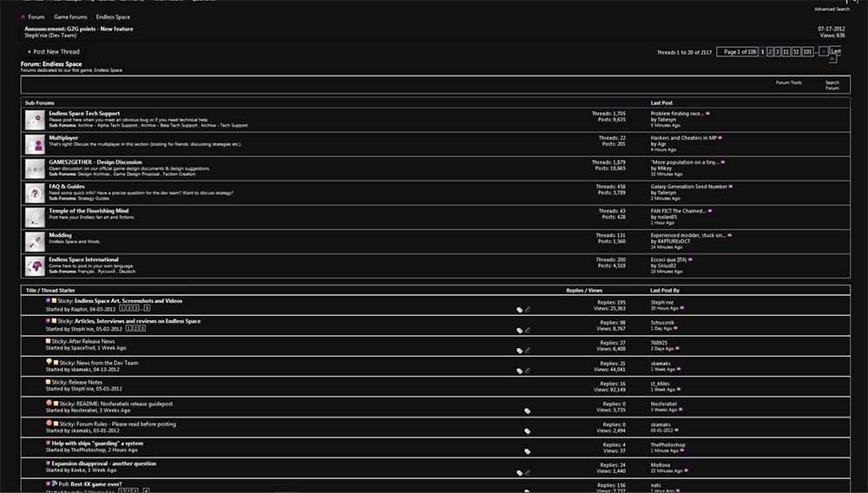Image resolution: width=868 pixels, height=493 pixels.
Task: Go to last post icon beside 'Galaxy Generation Seed Number'
Action: tap(731, 187)
